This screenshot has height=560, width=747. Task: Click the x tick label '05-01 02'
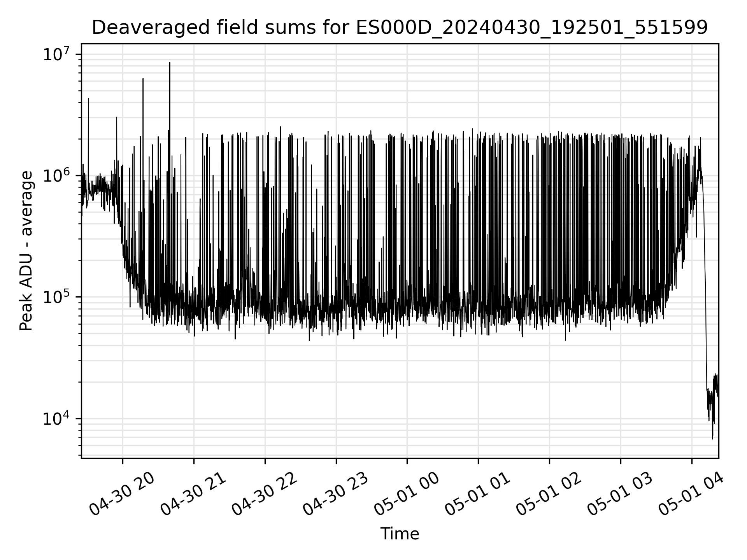pyautogui.click(x=549, y=494)
